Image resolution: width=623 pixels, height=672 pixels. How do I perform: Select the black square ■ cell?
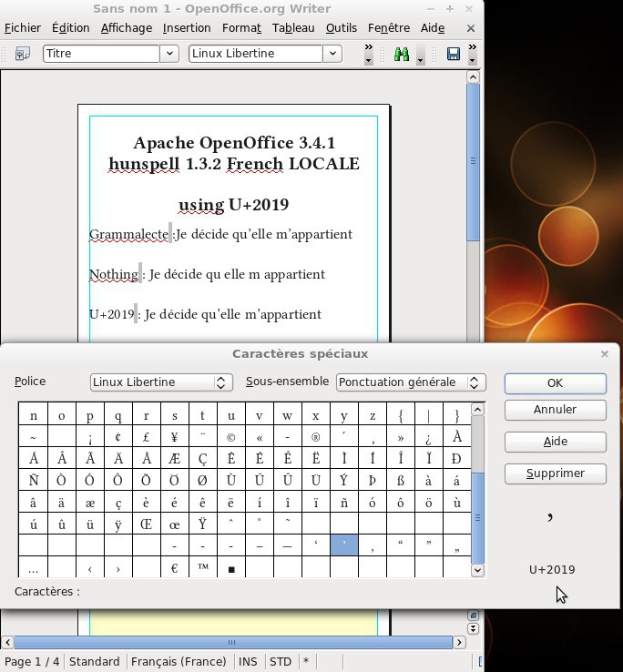(231, 568)
